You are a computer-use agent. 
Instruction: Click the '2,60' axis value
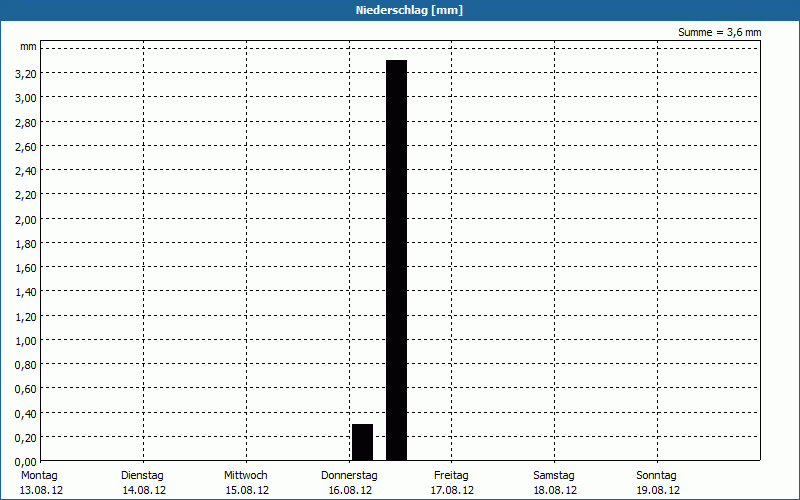coord(26,147)
